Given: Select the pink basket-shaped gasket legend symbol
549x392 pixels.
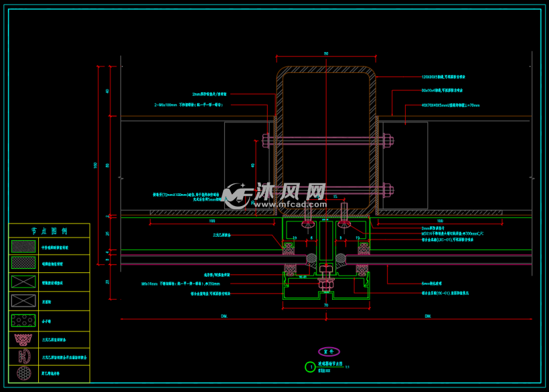Looking at the screenshot, I should pos(23,339).
